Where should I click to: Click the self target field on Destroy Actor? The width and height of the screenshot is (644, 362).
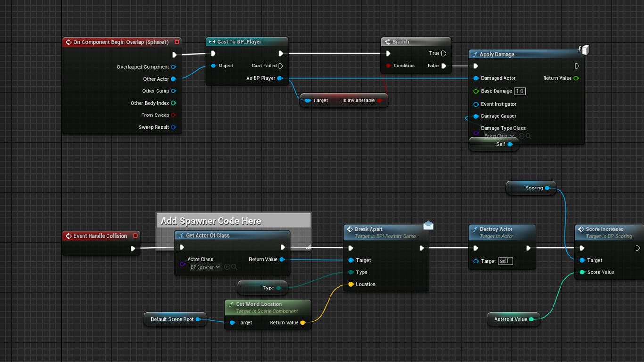(505, 261)
